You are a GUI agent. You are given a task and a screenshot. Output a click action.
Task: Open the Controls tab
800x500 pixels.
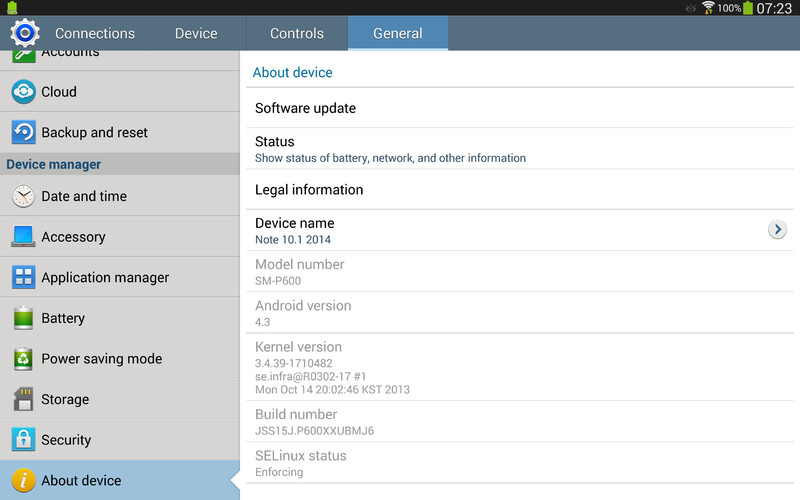click(297, 33)
